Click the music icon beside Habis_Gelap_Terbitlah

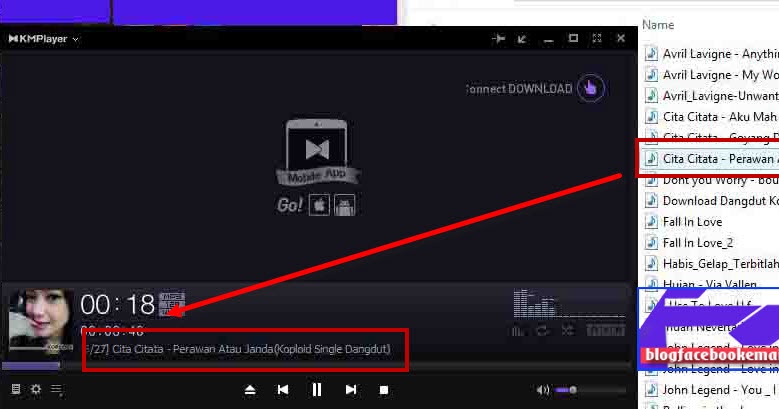point(651,263)
